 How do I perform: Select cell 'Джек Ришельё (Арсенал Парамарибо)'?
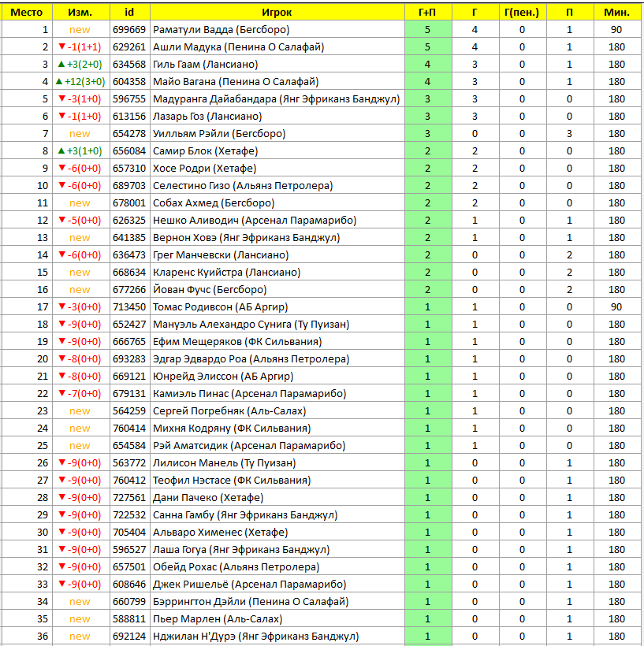click(277, 585)
